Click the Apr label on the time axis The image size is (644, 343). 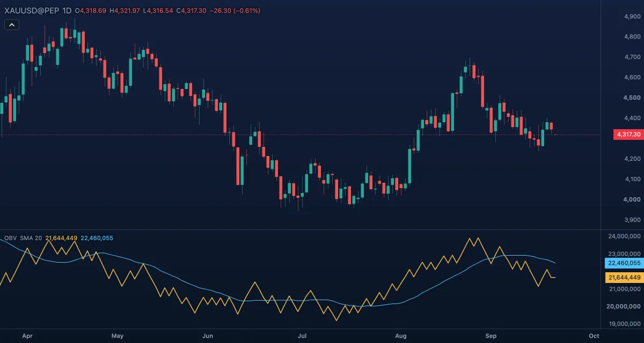tap(27, 336)
